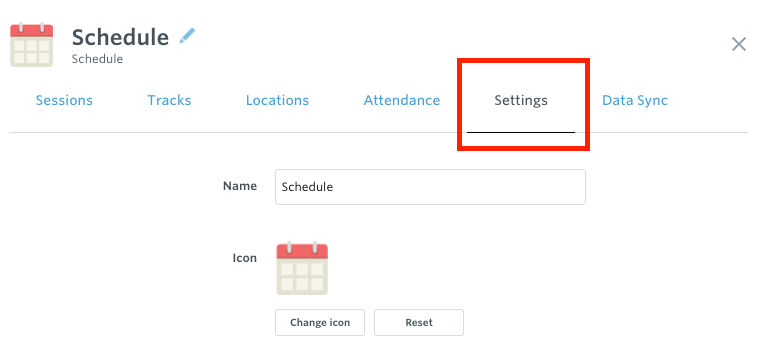Click the small Schedule subtitle under the heading
Screen dimensions: 763x361
97,59
